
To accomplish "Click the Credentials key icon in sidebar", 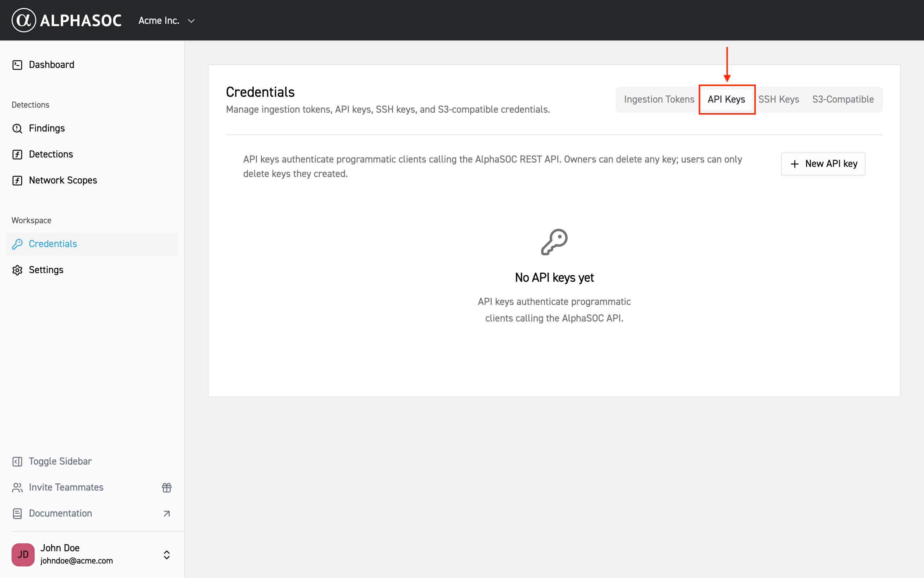I will tap(17, 244).
